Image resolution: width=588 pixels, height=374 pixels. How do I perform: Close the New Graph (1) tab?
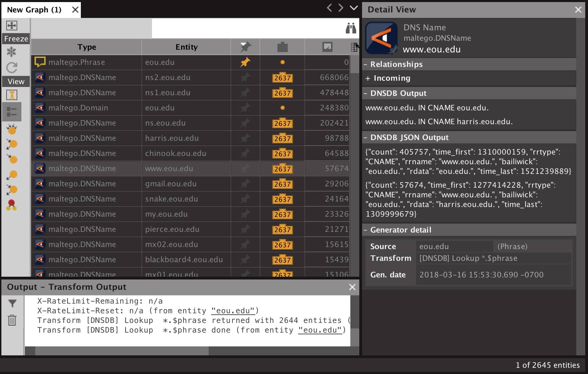pos(75,10)
